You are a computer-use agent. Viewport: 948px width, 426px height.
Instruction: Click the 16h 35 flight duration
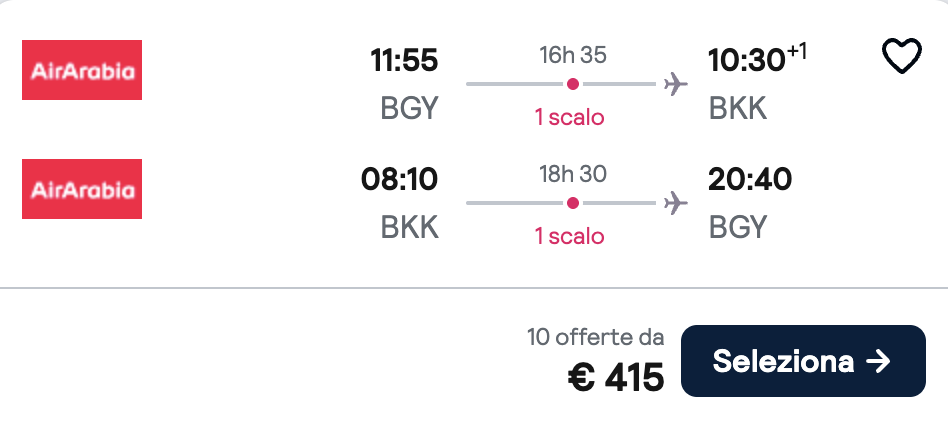(x=573, y=55)
